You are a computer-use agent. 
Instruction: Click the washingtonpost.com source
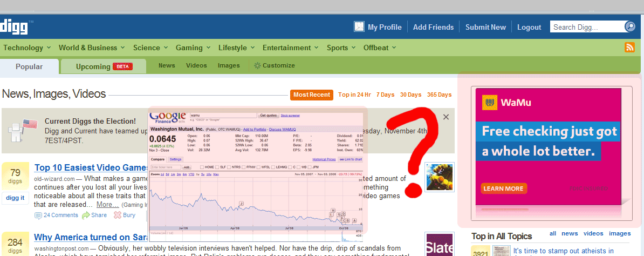61,248
